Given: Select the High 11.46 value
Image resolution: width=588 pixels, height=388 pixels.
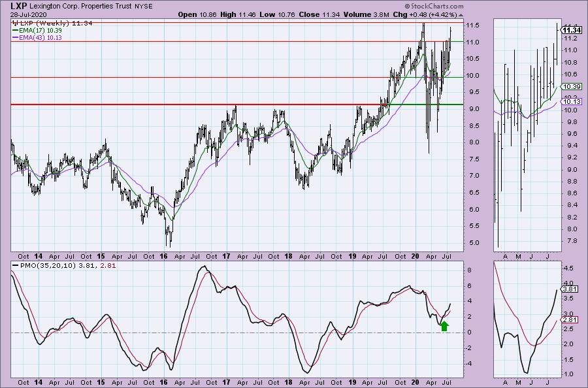Looking at the screenshot, I should [238, 14].
